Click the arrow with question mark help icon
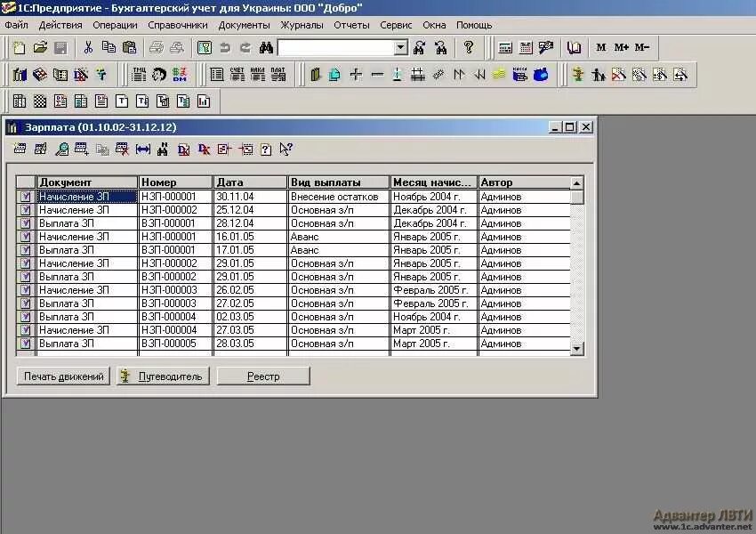The width and height of the screenshot is (756, 534). (286, 149)
